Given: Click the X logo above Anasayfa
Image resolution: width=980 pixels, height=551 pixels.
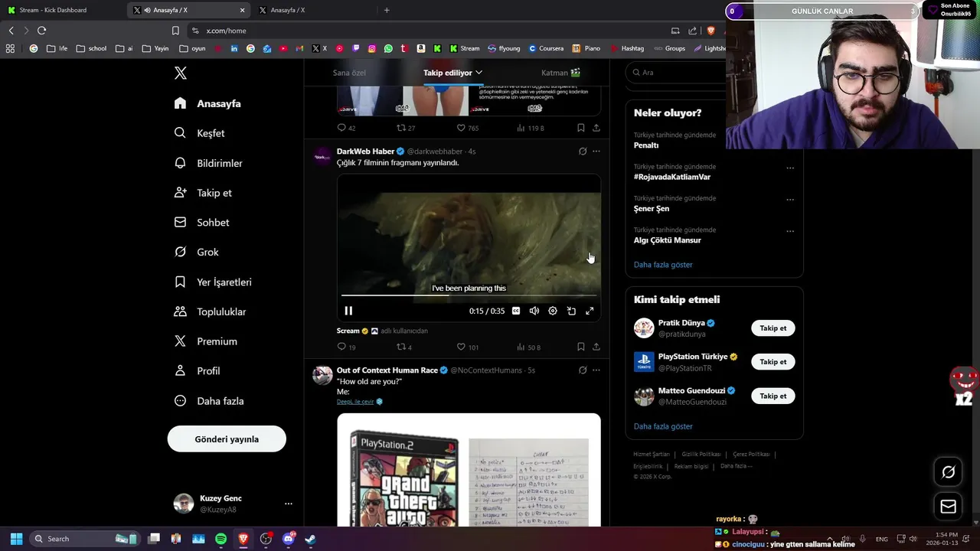Looking at the screenshot, I should coord(180,73).
